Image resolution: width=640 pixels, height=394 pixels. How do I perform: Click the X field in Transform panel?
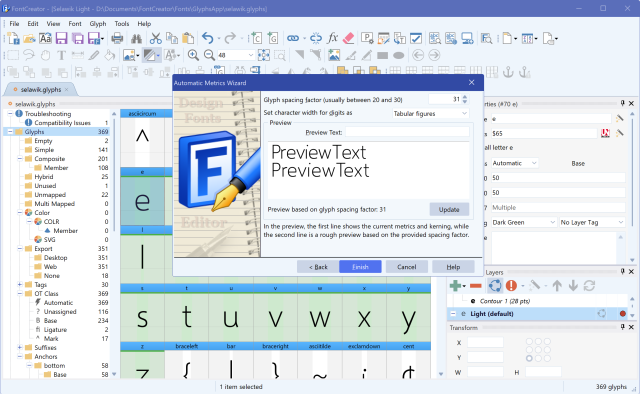(x=485, y=343)
